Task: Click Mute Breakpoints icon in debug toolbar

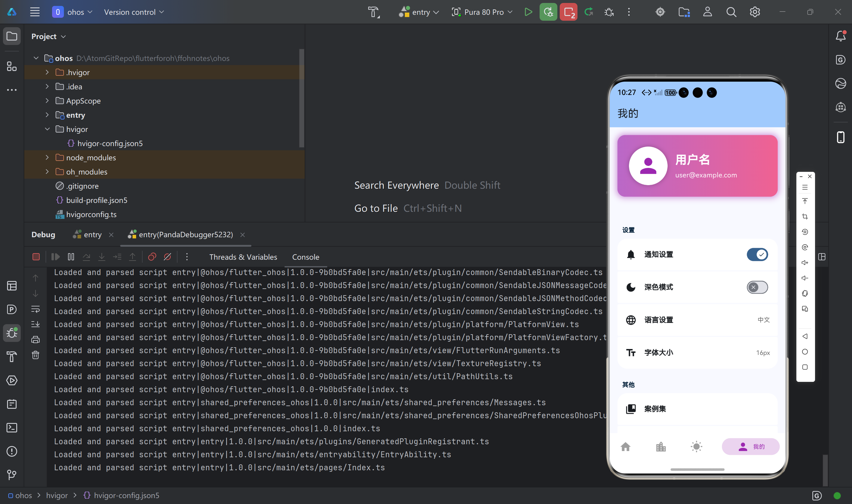Action: pos(167,257)
